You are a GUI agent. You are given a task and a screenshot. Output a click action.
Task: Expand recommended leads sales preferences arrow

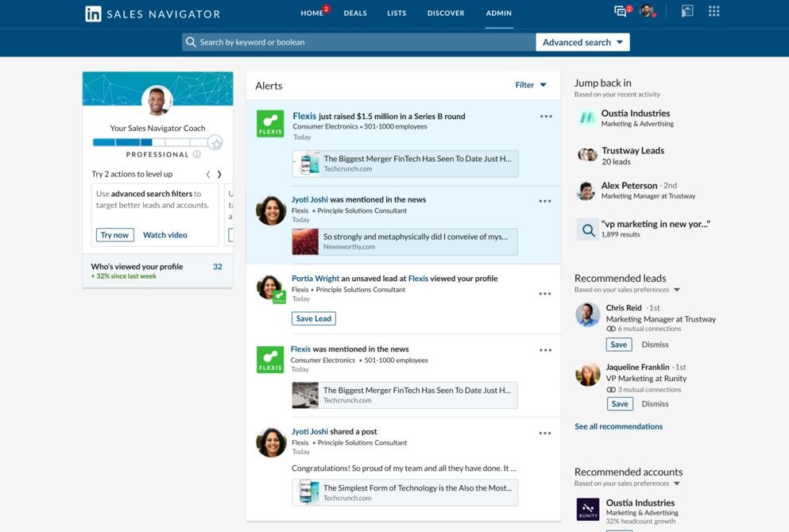tap(677, 290)
